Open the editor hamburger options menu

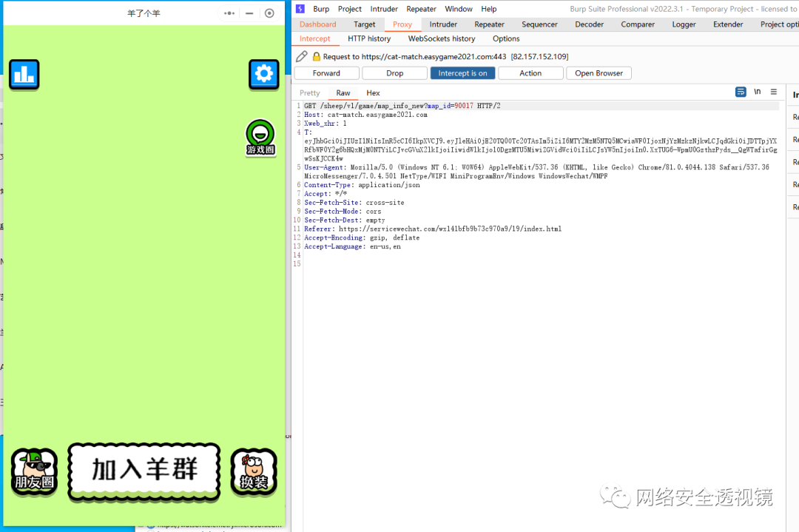click(x=774, y=92)
